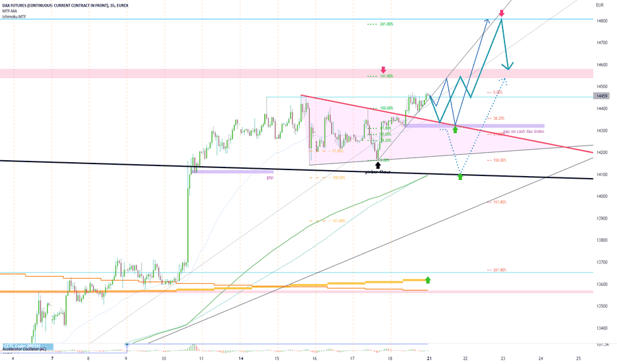Screen dimensions: 617x364
Task: Click the 14200 price axis label
Action: [x=602, y=152]
